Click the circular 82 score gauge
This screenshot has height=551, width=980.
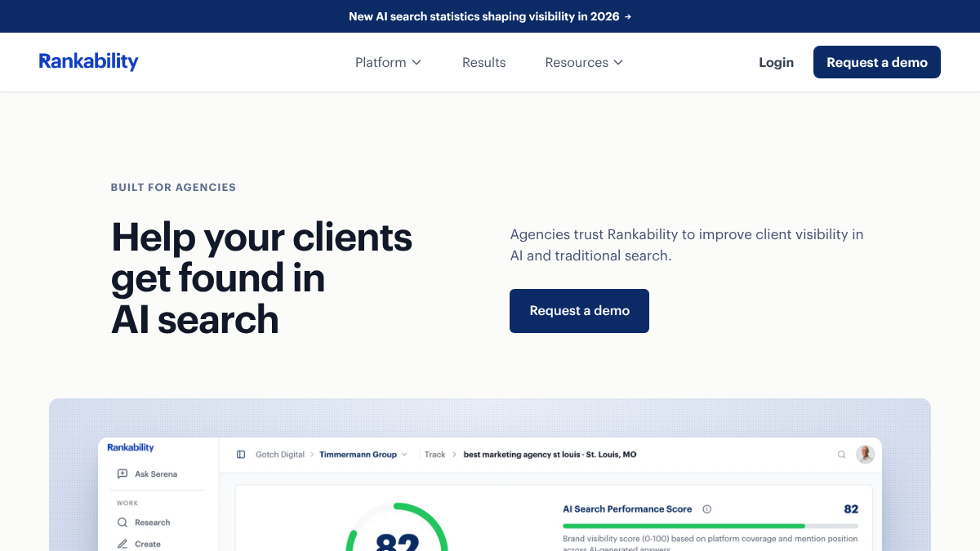tap(397, 527)
